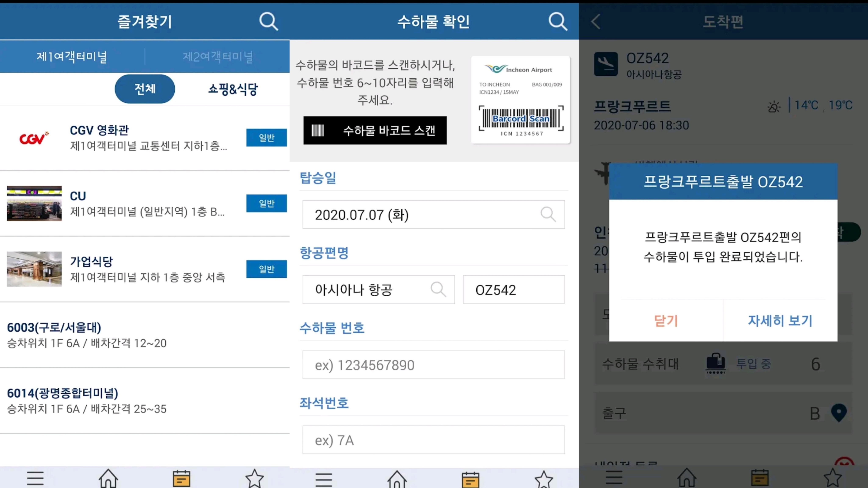Select the 쇼핑&식당 filter

pyautogui.click(x=233, y=89)
